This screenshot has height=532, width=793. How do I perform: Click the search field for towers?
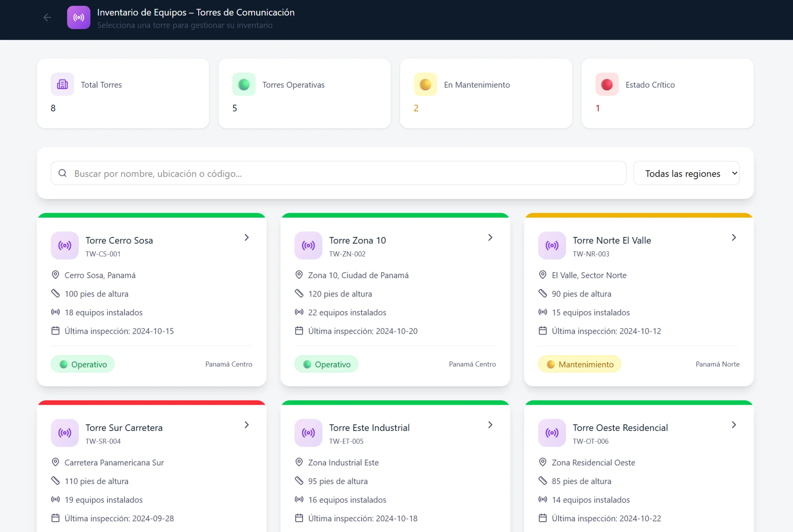[x=345, y=173]
